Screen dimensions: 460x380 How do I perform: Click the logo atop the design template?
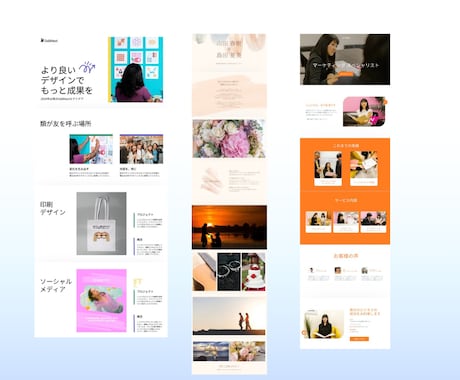(49, 40)
